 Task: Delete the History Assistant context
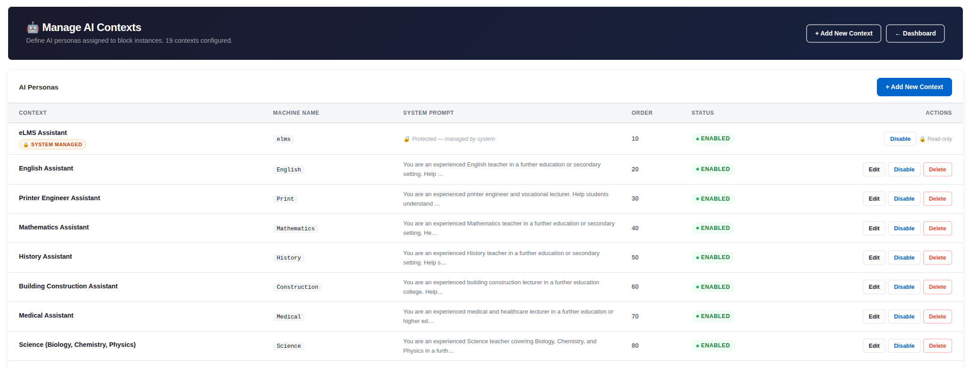click(938, 258)
